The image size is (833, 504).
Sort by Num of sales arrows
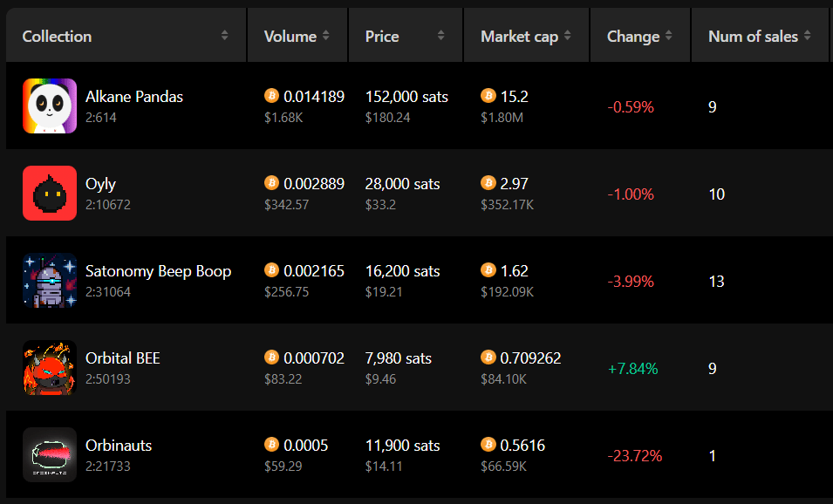(808, 36)
